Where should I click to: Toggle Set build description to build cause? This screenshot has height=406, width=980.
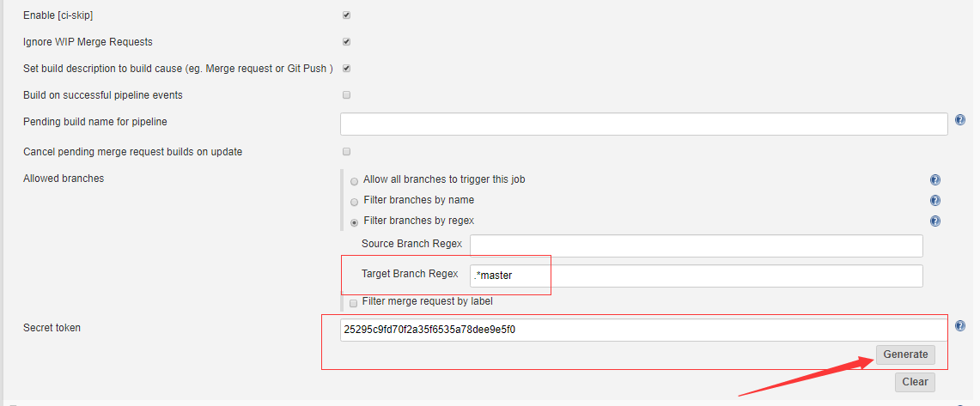click(346, 69)
